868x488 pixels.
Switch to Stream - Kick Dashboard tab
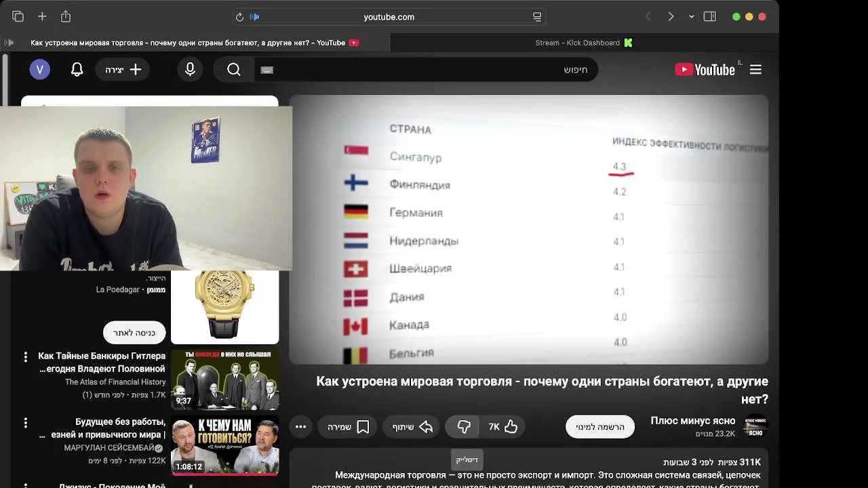click(x=584, y=43)
